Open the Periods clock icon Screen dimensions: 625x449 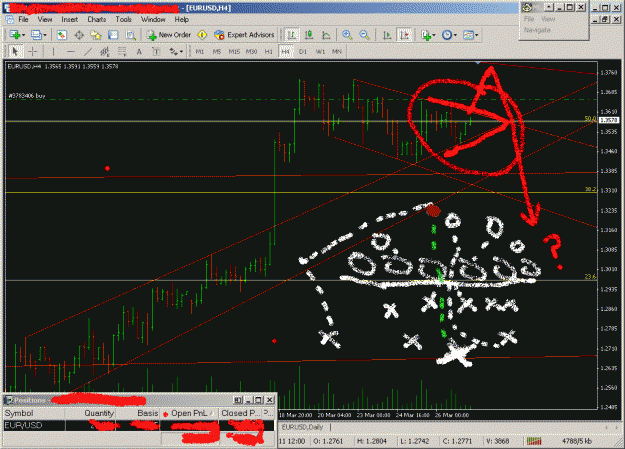[447, 35]
